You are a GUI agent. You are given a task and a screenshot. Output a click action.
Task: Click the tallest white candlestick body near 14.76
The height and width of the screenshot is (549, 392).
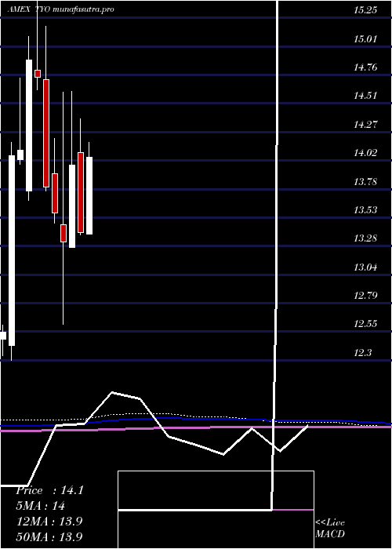tap(29, 125)
